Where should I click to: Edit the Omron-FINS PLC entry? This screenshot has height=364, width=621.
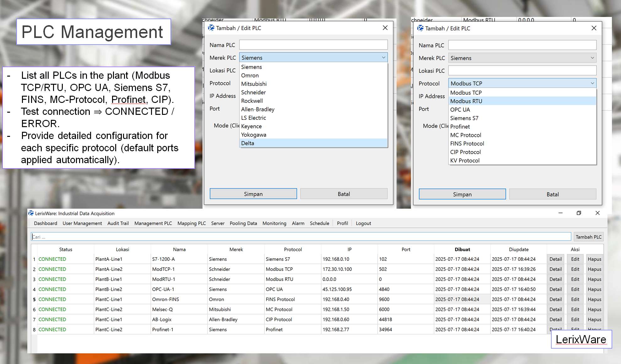575,299
